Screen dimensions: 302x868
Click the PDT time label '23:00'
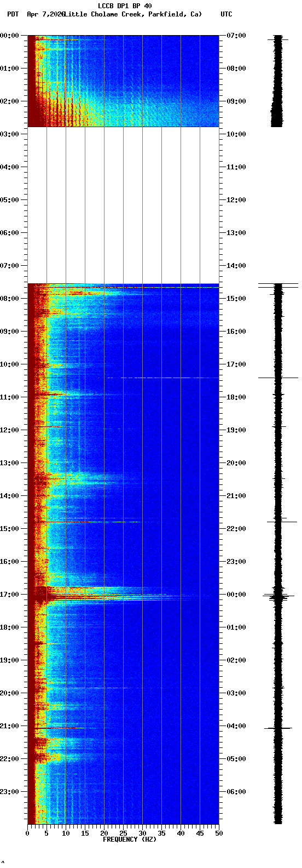9,791
